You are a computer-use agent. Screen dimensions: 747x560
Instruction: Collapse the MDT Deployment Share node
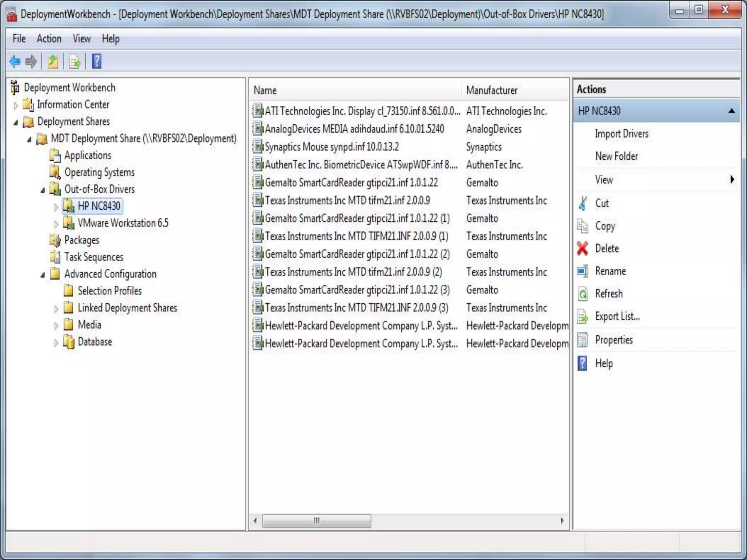(29, 139)
